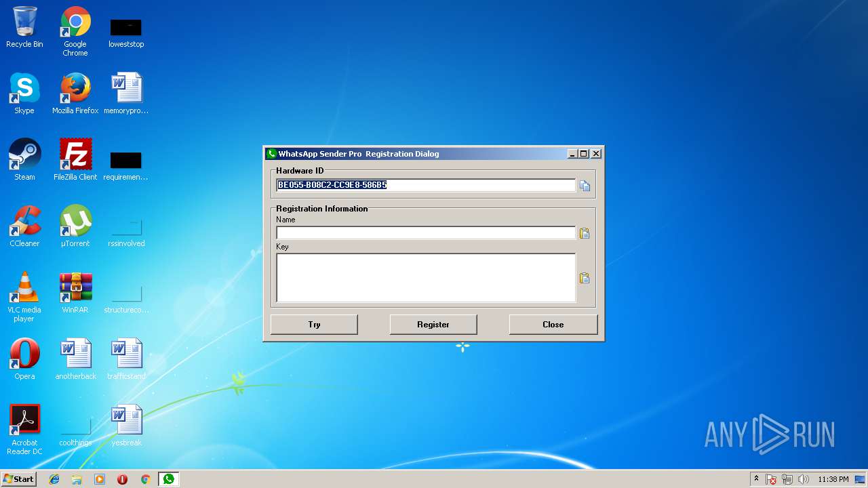This screenshot has height=488, width=868.
Task: Click Show desktop button at taskbar end
Action: click(861, 479)
